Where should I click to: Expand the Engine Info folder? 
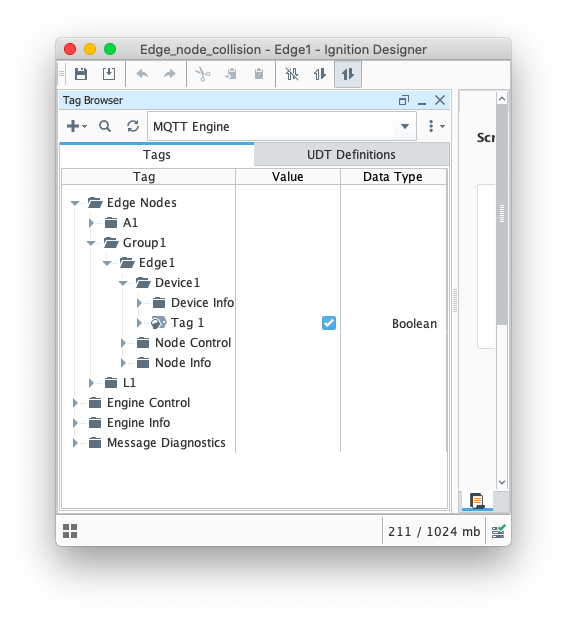pyautogui.click(x=75, y=423)
